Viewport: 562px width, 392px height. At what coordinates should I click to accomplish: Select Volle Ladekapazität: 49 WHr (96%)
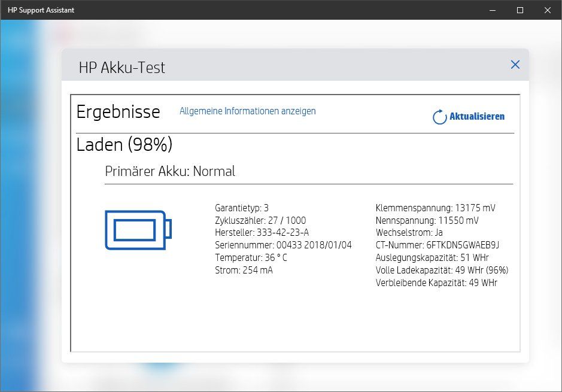coord(442,270)
